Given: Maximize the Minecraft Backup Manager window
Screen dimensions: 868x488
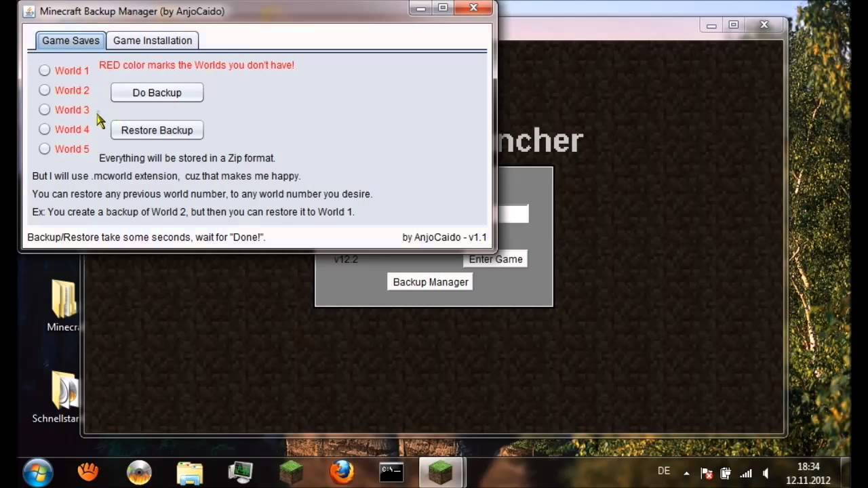Looking at the screenshot, I should pyautogui.click(x=443, y=8).
